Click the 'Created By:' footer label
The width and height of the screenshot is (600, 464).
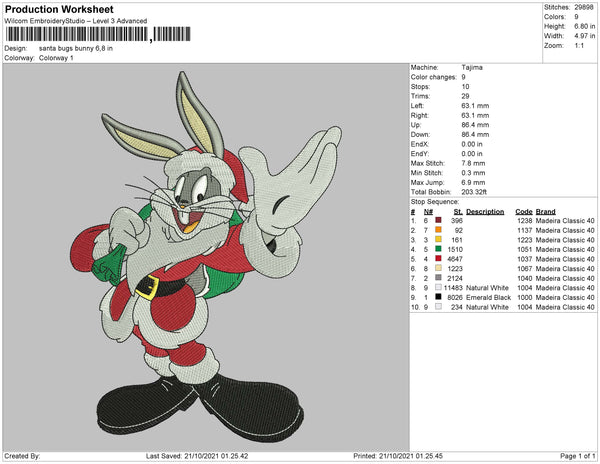click(22, 456)
